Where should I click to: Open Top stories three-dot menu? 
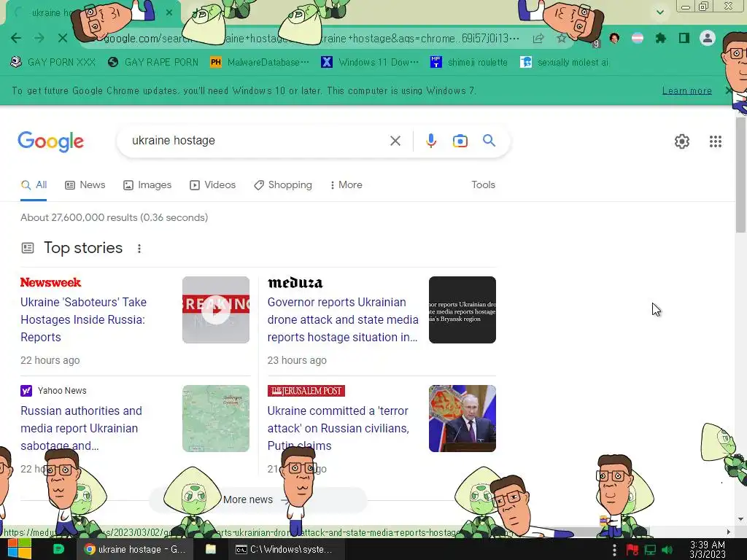tap(139, 249)
